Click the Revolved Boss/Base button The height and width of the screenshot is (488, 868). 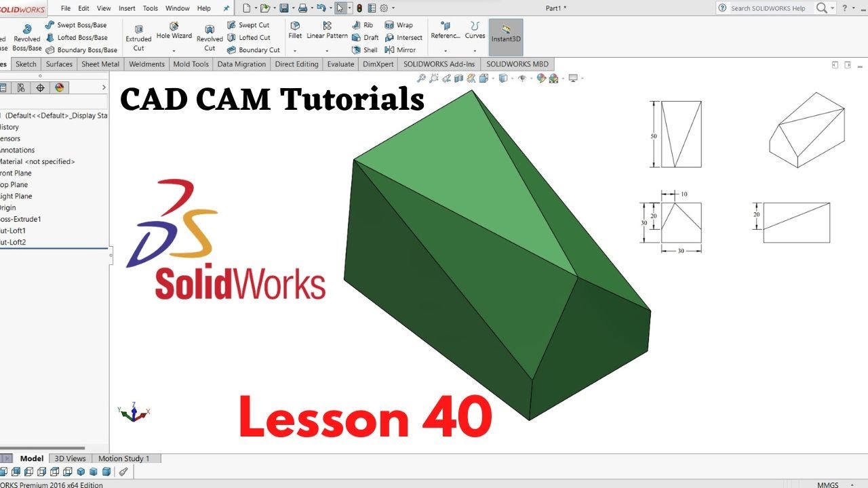[x=27, y=38]
